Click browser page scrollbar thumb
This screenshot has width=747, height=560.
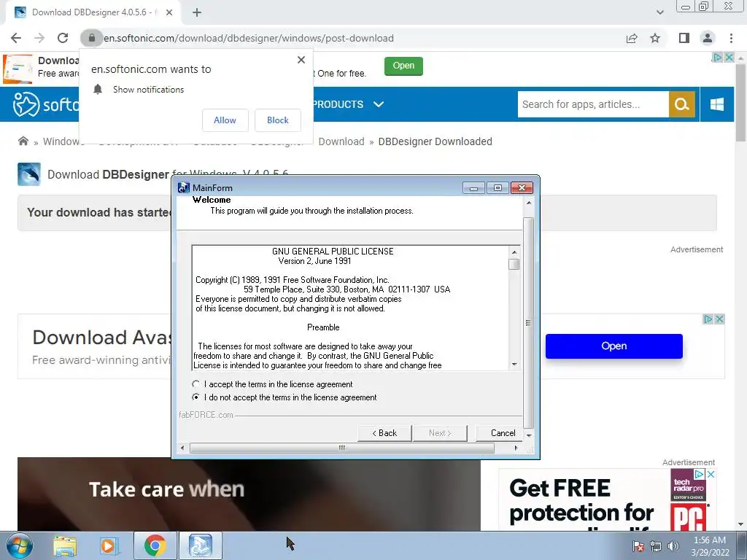pyautogui.click(x=741, y=104)
